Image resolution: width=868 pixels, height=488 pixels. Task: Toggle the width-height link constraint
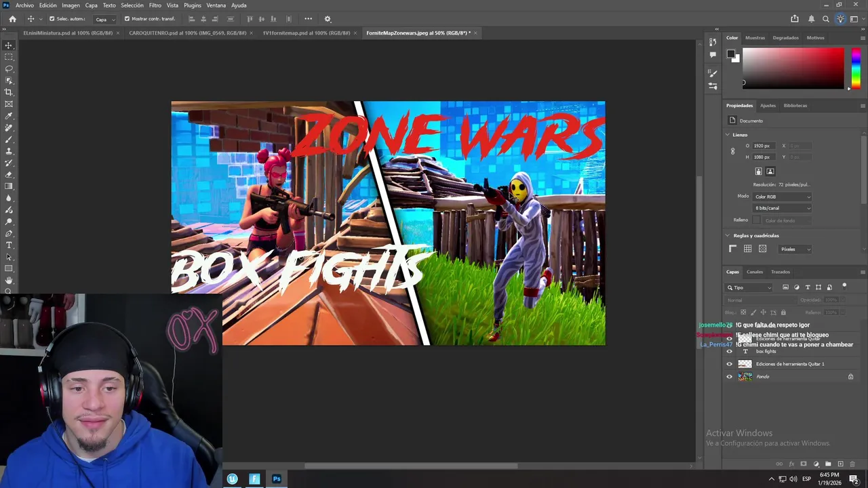click(x=732, y=151)
